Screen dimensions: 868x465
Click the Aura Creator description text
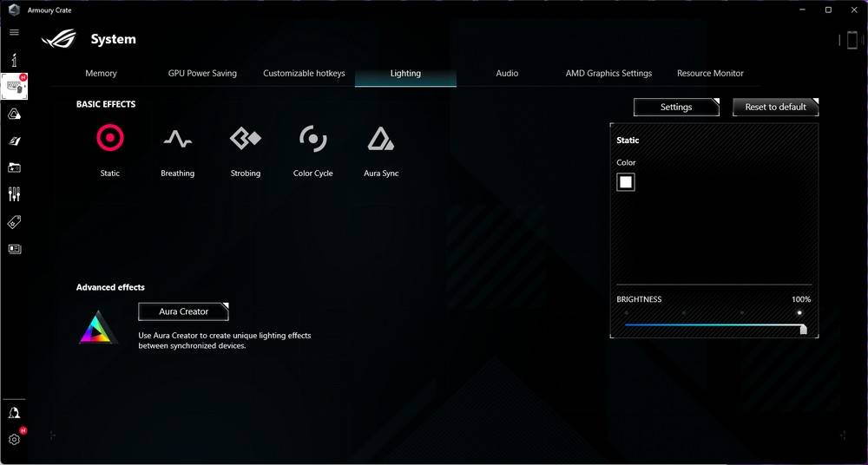pyautogui.click(x=224, y=340)
